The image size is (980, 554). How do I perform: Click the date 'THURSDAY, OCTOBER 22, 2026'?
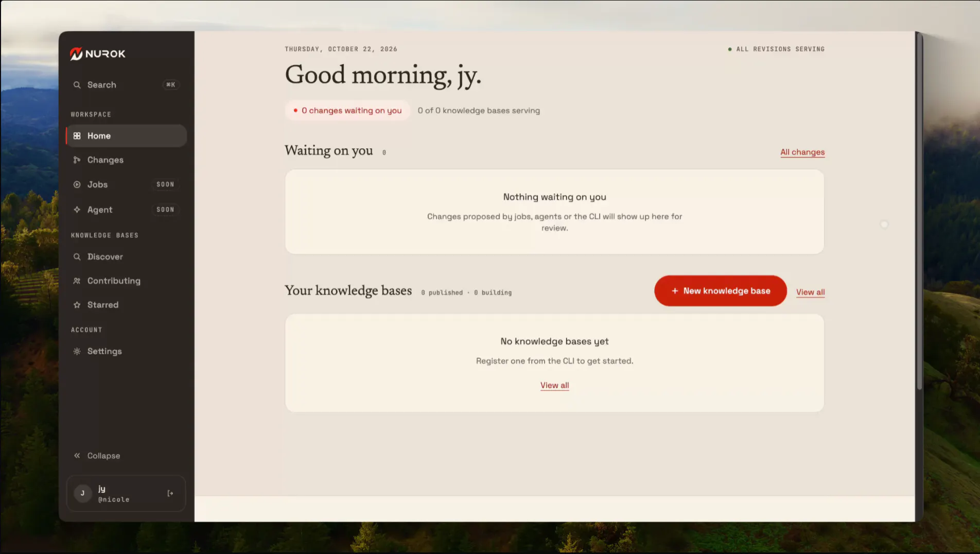pos(341,49)
